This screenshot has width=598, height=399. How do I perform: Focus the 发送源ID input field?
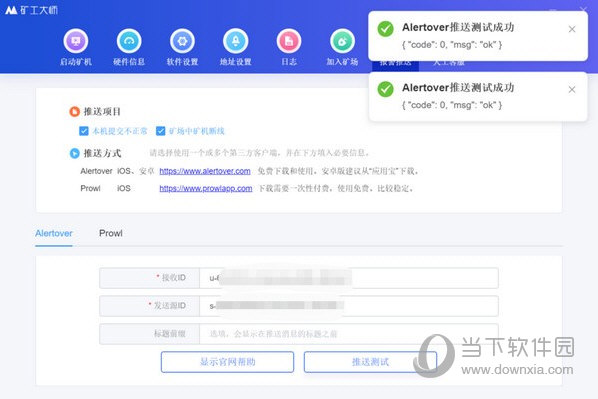click(x=349, y=306)
